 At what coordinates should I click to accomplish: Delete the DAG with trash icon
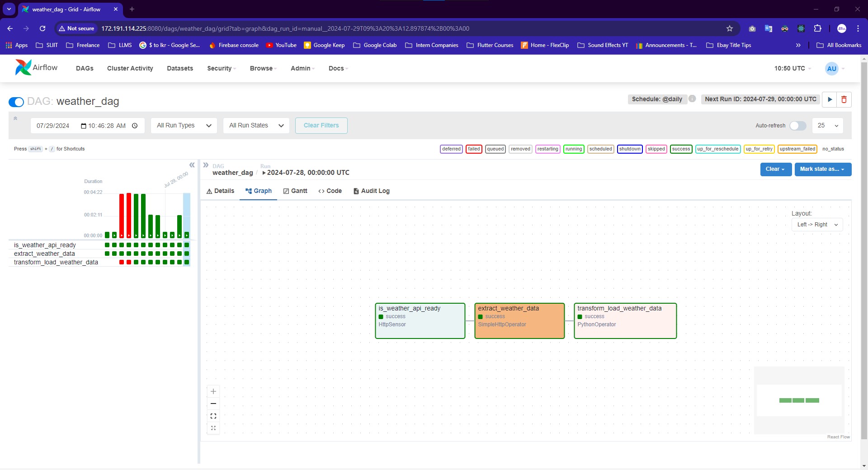click(x=844, y=99)
